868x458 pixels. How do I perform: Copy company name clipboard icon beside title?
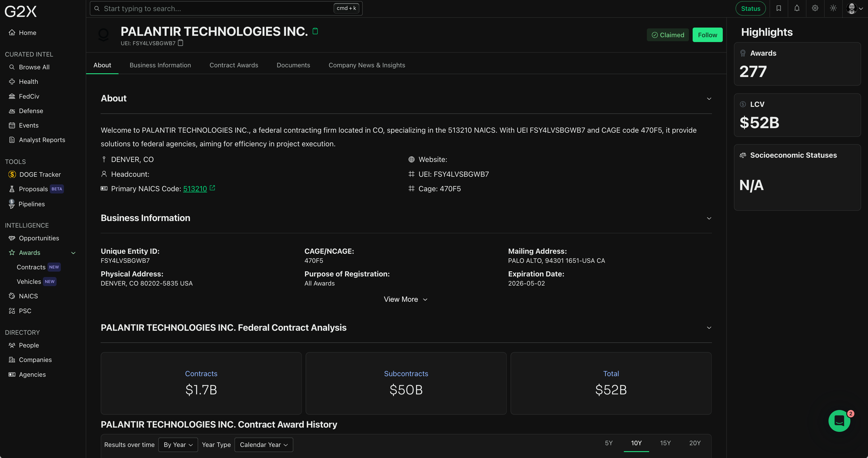tap(315, 31)
